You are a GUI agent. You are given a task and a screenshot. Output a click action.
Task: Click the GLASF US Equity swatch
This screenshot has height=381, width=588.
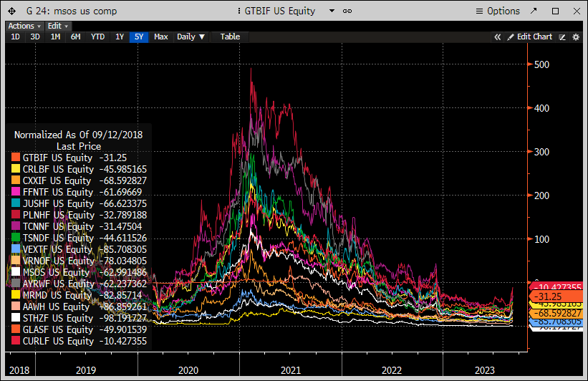click(x=15, y=329)
